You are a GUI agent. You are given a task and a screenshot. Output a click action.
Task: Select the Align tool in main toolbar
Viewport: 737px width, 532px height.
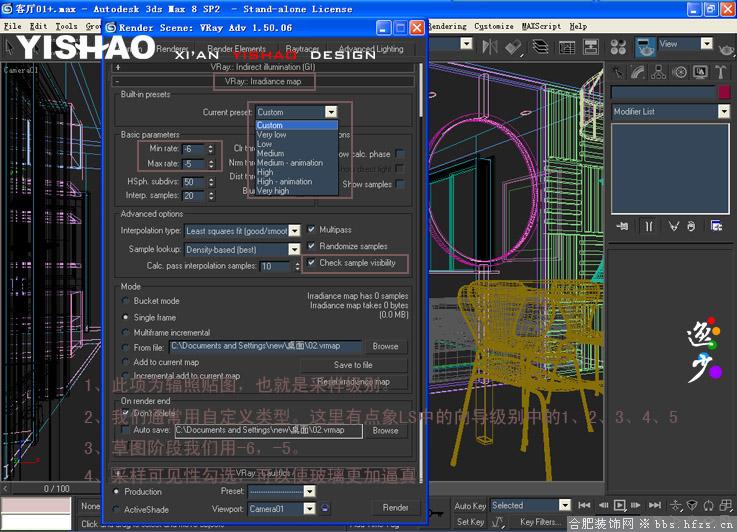click(513, 47)
